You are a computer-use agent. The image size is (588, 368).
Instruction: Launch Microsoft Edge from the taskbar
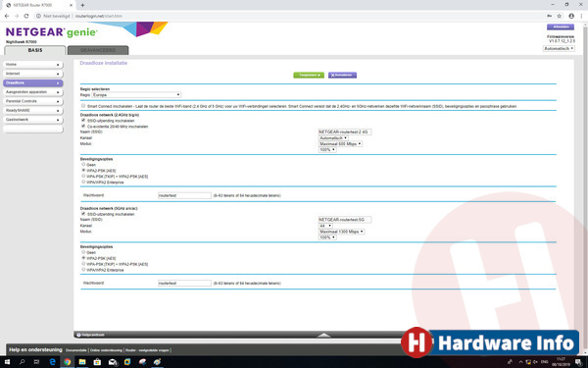(53, 362)
